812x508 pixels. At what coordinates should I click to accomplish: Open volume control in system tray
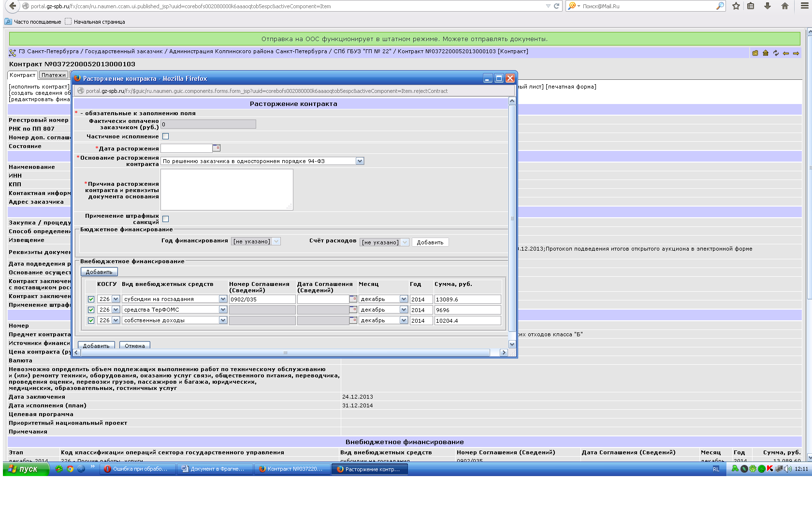(788, 469)
